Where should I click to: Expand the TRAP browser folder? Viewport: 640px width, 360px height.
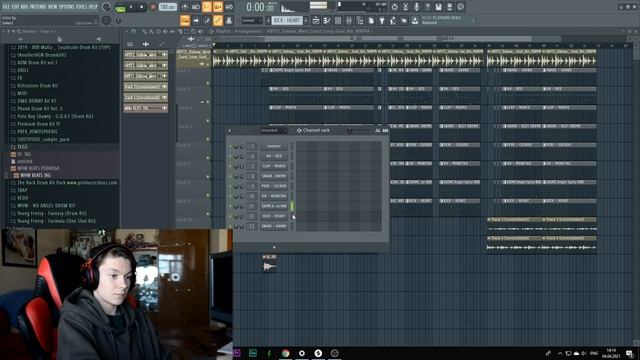pyautogui.click(x=22, y=190)
